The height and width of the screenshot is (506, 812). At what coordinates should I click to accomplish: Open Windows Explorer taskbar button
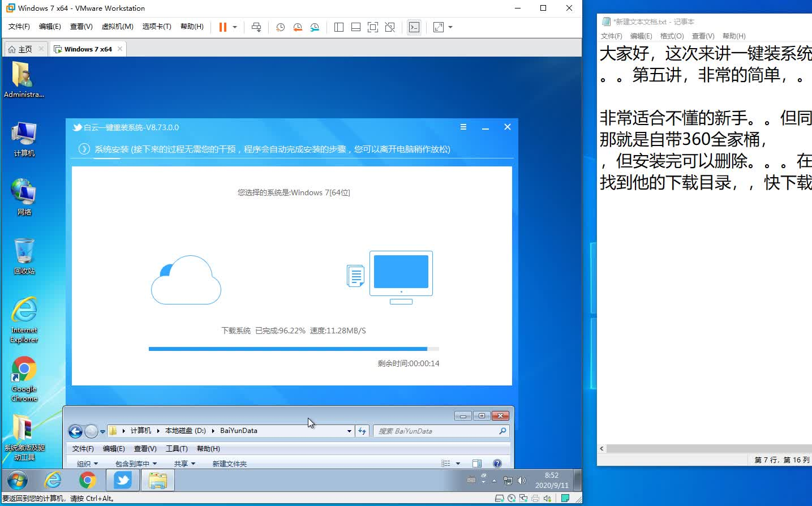tap(158, 481)
